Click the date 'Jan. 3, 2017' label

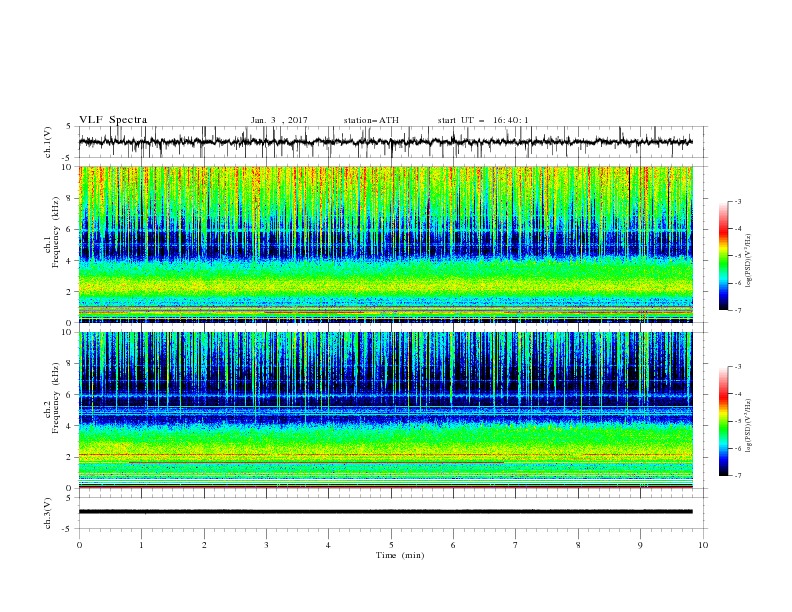(x=279, y=120)
